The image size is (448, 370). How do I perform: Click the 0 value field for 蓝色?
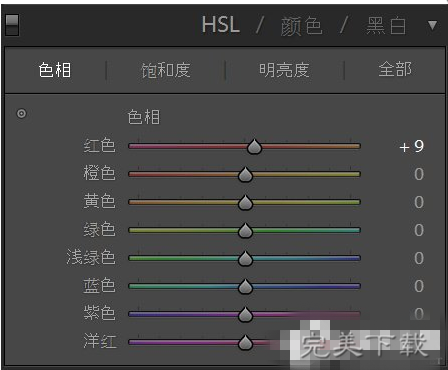(419, 286)
